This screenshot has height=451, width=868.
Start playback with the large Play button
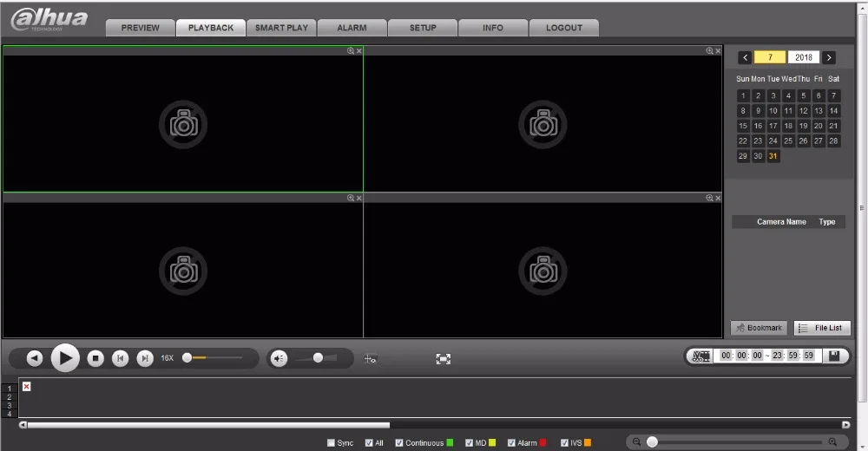65,358
